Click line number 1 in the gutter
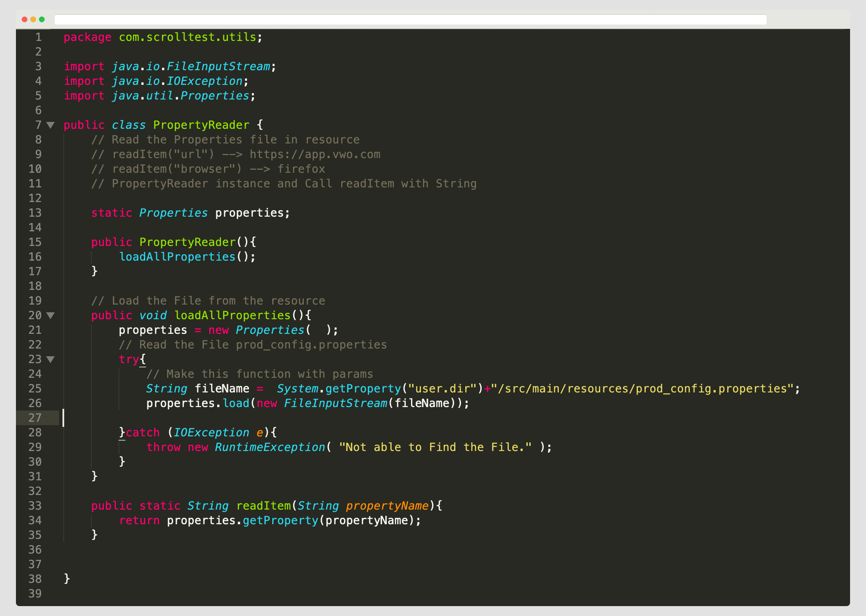Screen dimensions: 866x616 click(x=38, y=37)
